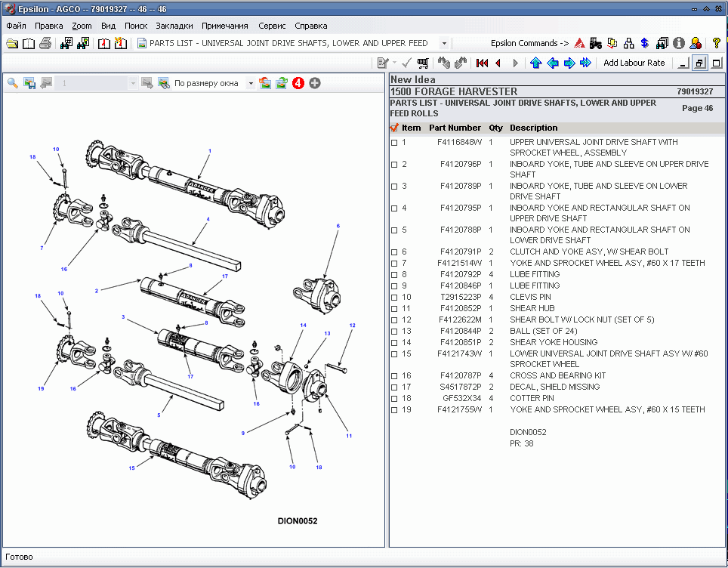
Task: Click the red checkmark in the Item header
Action: pos(394,128)
